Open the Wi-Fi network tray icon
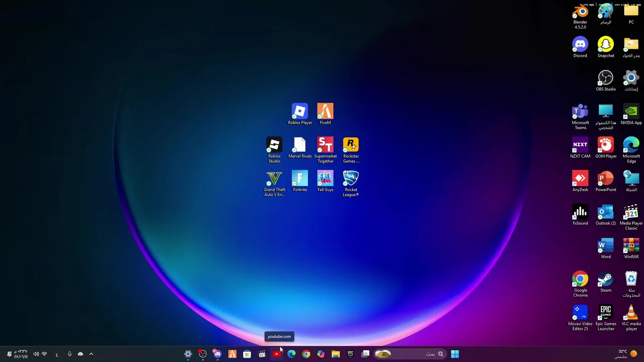The height and width of the screenshot is (362, 644). point(44,354)
